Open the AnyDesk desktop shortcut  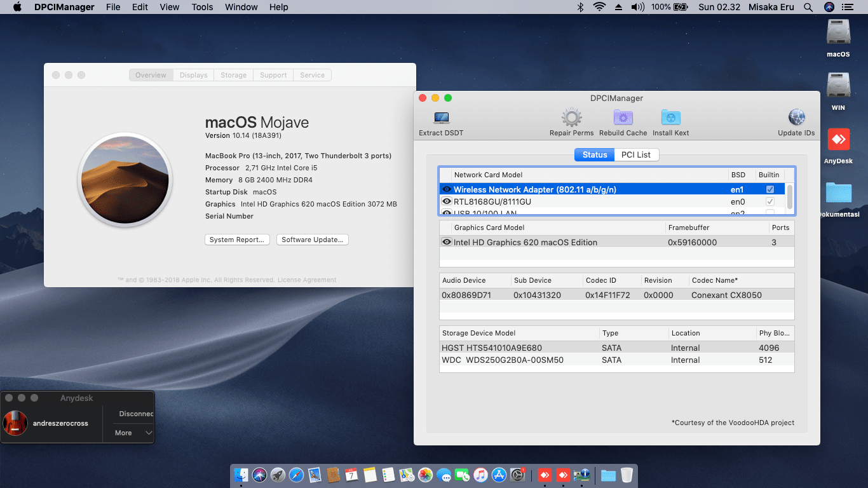(x=839, y=140)
